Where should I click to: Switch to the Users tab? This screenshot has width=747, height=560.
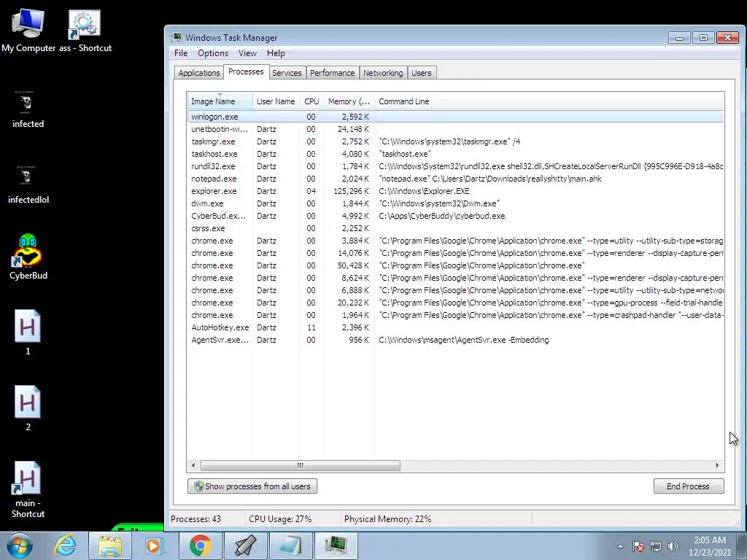click(x=421, y=73)
